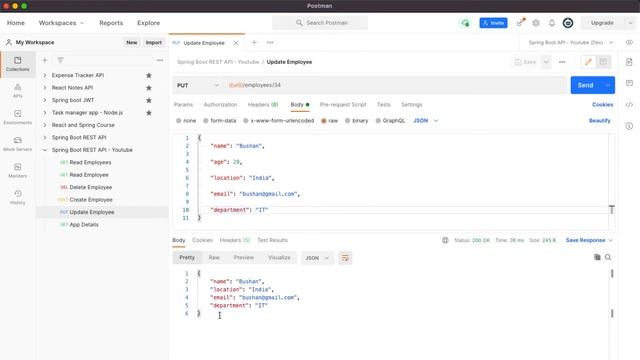Toggle star on Task manager app - Node.js
Screen dimensions: 640x360
click(x=149, y=113)
